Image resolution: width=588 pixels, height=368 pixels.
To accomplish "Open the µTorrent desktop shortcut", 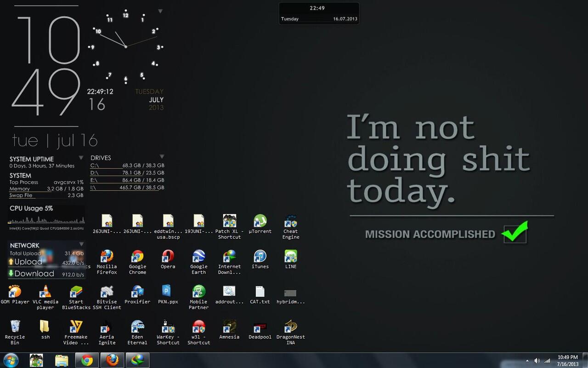I will click(x=260, y=224).
